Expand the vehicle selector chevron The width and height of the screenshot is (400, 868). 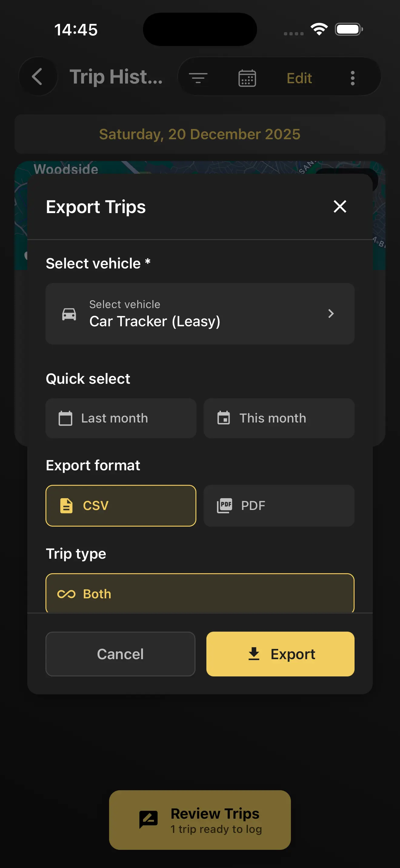[331, 314]
